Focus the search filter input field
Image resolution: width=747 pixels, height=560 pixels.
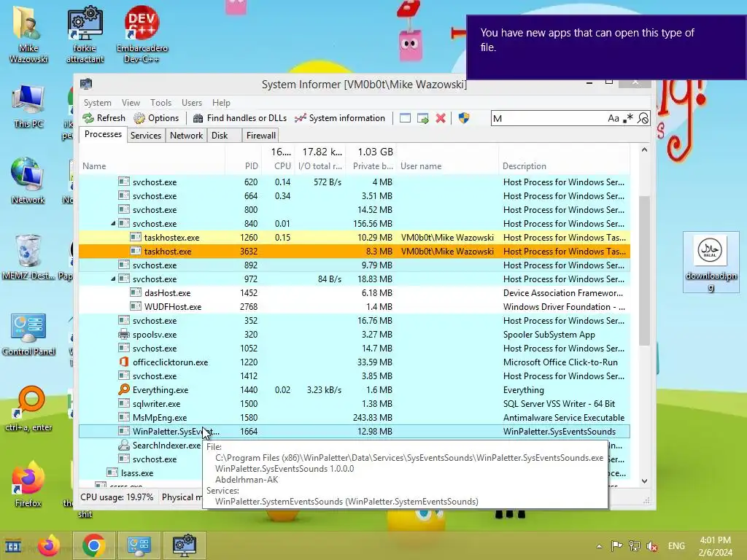[x=548, y=119]
